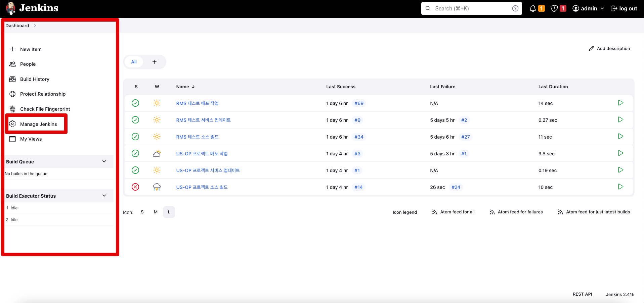Screen dimensions: 644x303
Task: Trigger build for US-OP 프로젝트 소스 빌드
Action: pos(620,187)
